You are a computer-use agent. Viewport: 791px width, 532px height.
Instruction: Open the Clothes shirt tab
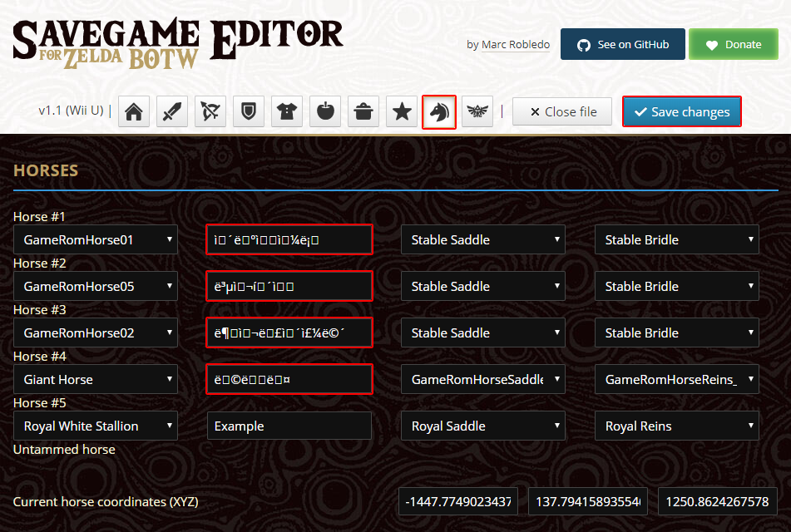[287, 111]
